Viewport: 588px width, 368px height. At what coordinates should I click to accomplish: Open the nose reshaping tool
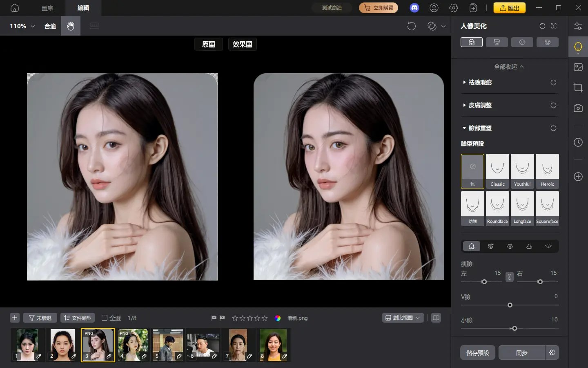tap(529, 246)
